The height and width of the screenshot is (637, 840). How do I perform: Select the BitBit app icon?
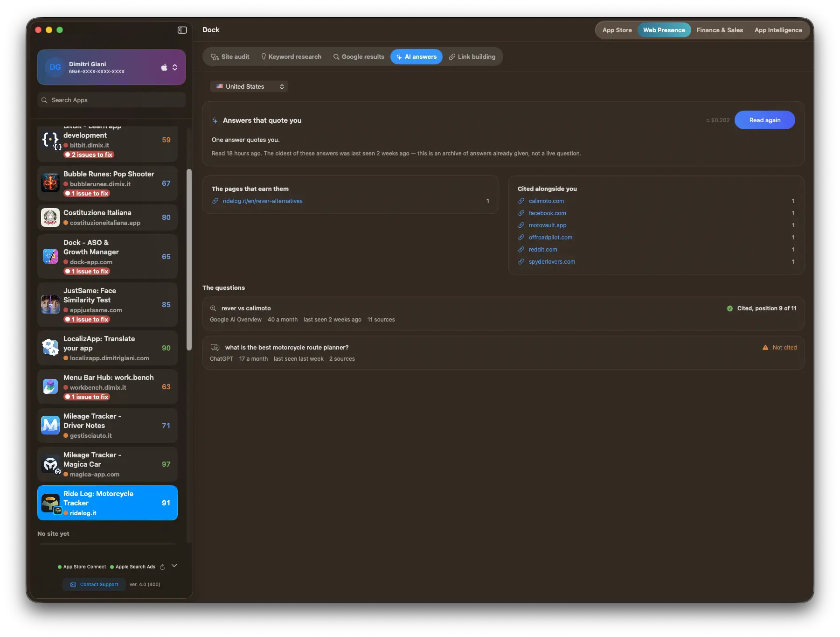(x=50, y=140)
